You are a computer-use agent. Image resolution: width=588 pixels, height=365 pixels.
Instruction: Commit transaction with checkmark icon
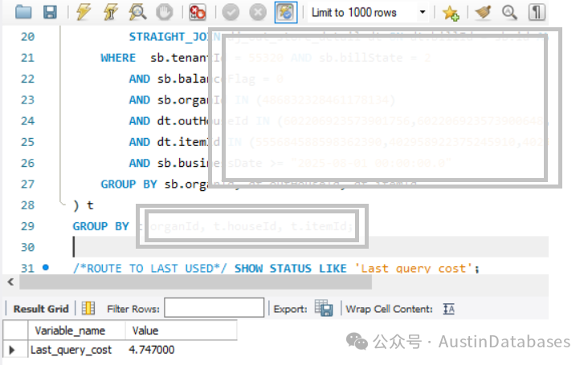pos(231,12)
